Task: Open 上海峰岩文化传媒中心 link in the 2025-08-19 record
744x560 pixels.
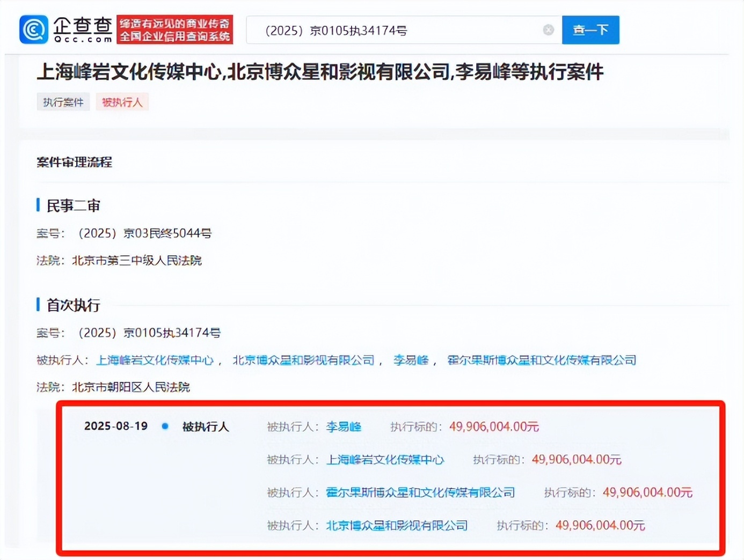Action: (x=385, y=460)
